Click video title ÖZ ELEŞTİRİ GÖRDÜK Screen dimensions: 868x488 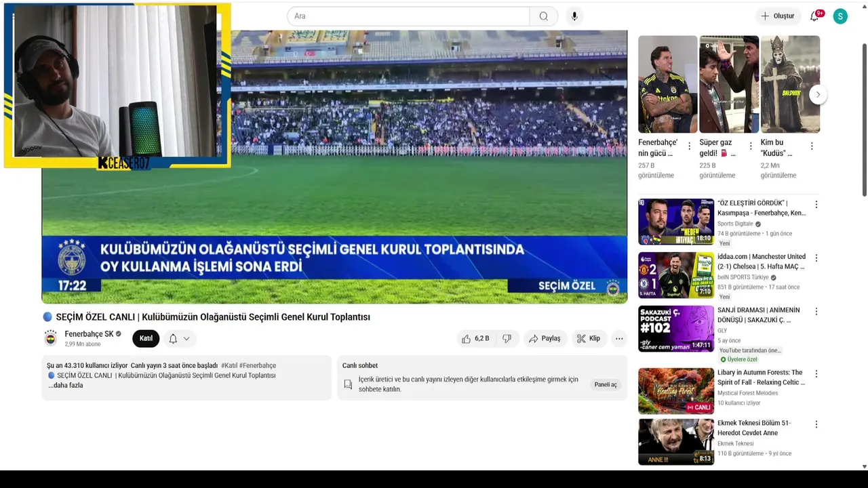(762, 208)
